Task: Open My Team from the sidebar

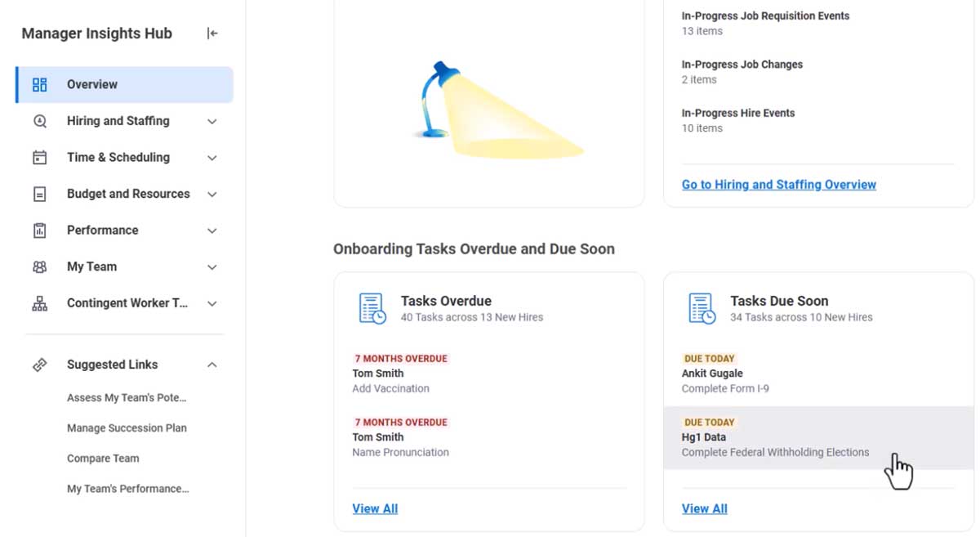Action: pyautogui.click(x=91, y=266)
